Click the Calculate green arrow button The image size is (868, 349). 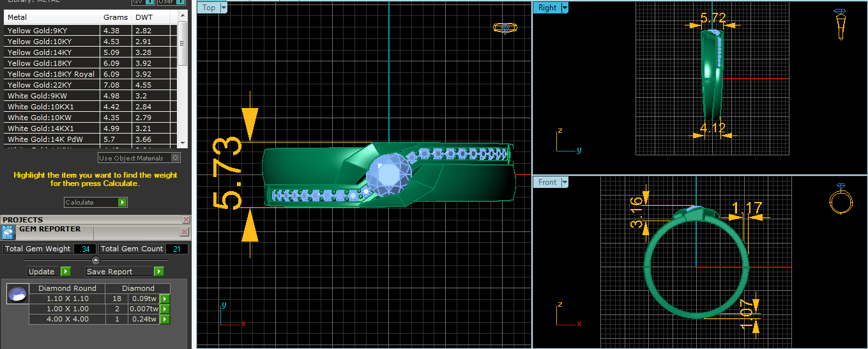click(123, 202)
